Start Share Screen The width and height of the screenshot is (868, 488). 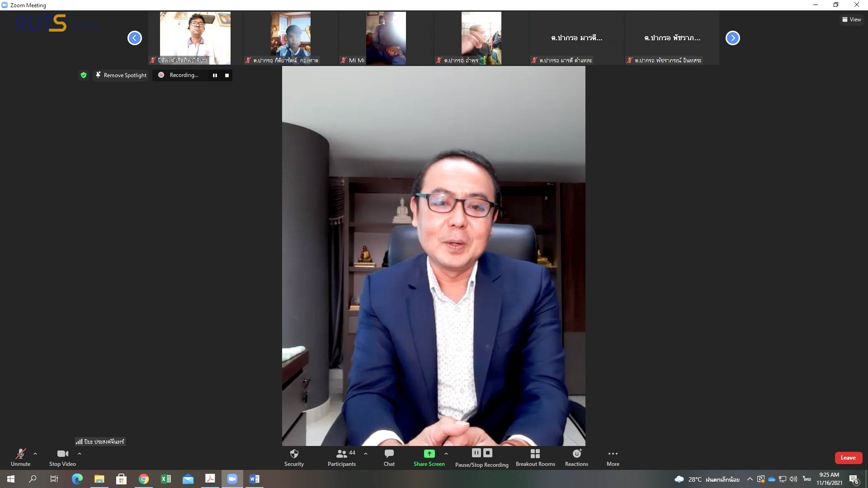point(429,457)
